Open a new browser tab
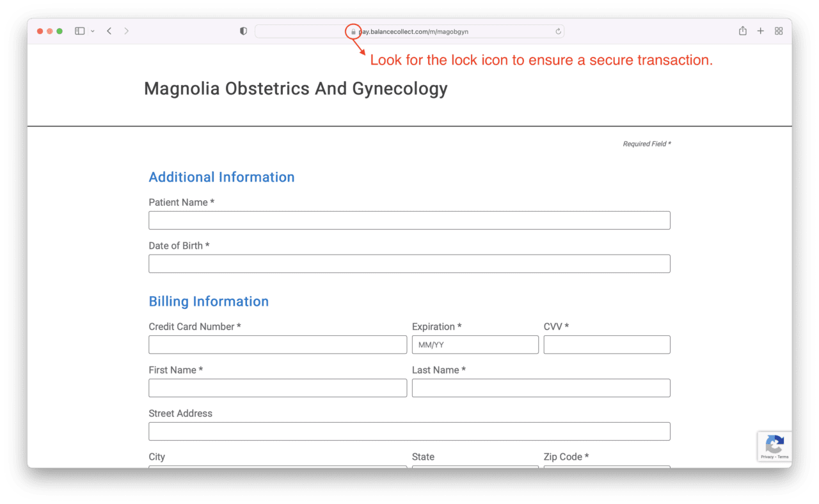 click(760, 31)
